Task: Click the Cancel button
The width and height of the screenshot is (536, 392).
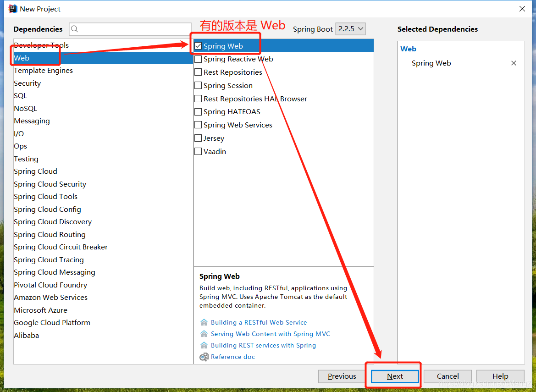Action: point(448,376)
